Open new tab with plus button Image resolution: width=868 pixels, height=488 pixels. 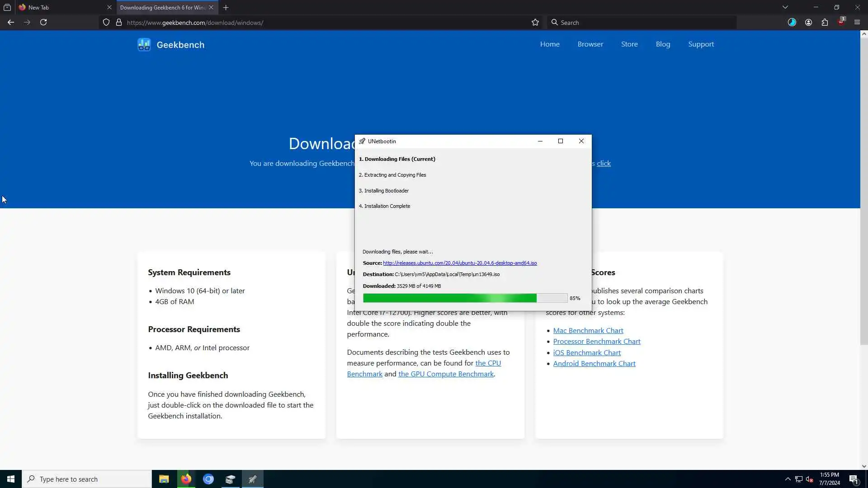coord(226,7)
